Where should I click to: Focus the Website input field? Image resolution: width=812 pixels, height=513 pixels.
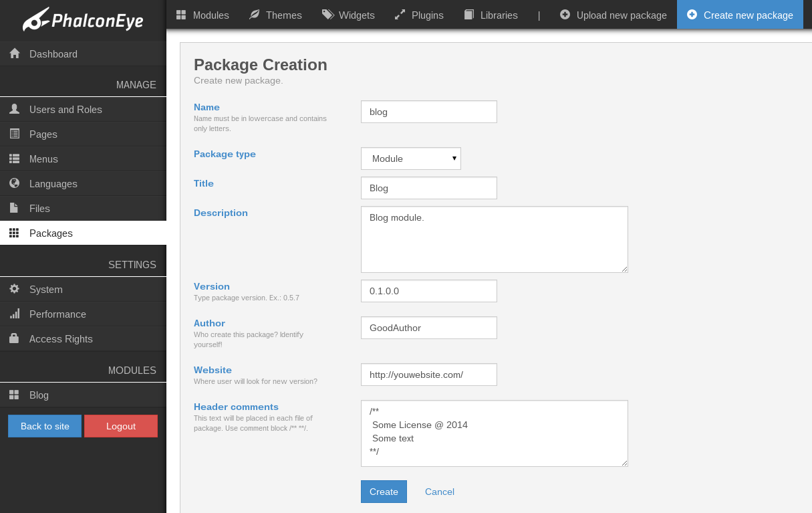[x=429, y=375]
